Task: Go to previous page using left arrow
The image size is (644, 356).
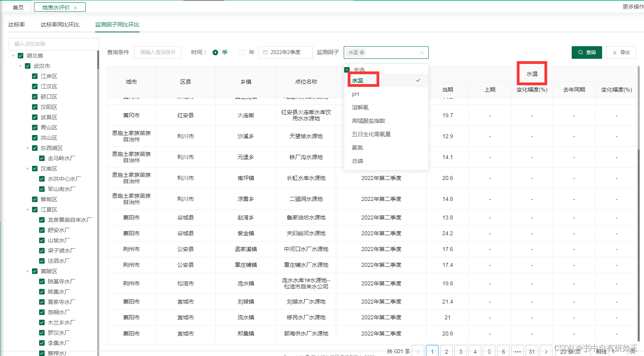Action: point(418,351)
